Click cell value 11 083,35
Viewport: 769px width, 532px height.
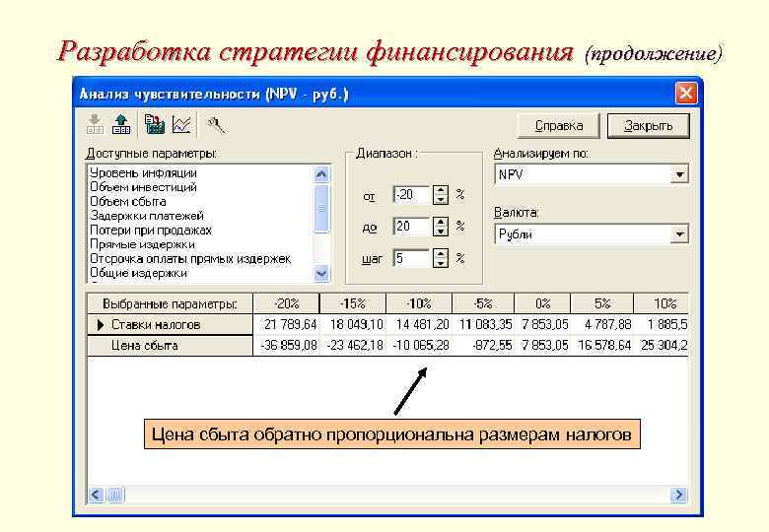[x=485, y=324]
